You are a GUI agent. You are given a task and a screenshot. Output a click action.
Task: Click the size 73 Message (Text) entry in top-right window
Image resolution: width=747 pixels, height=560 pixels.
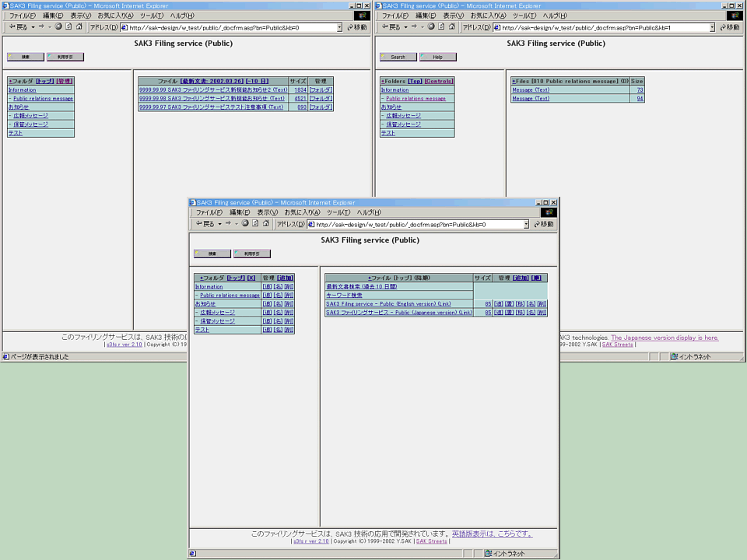coord(531,89)
